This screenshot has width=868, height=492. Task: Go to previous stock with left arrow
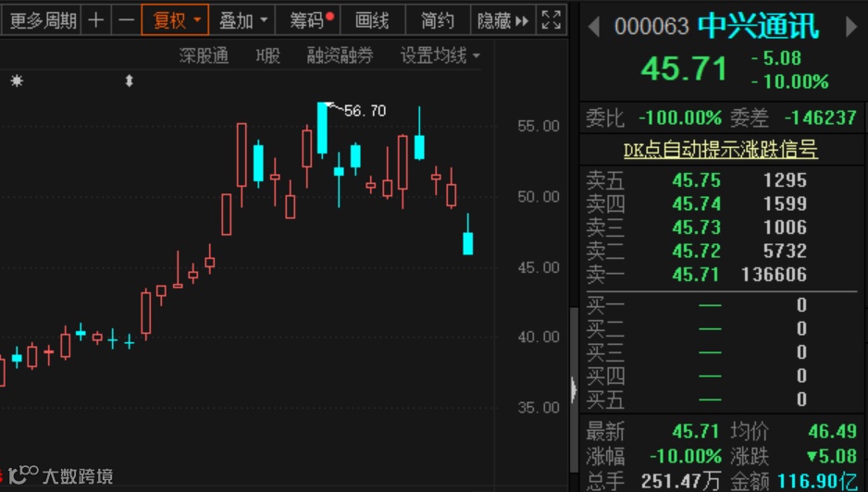click(x=594, y=26)
